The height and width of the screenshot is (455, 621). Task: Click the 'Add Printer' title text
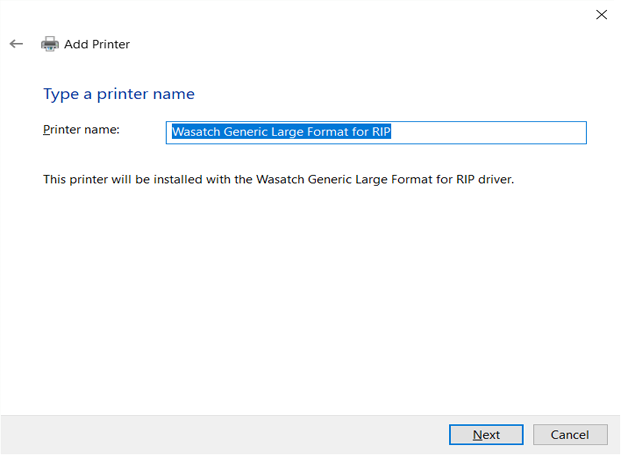coord(97,44)
